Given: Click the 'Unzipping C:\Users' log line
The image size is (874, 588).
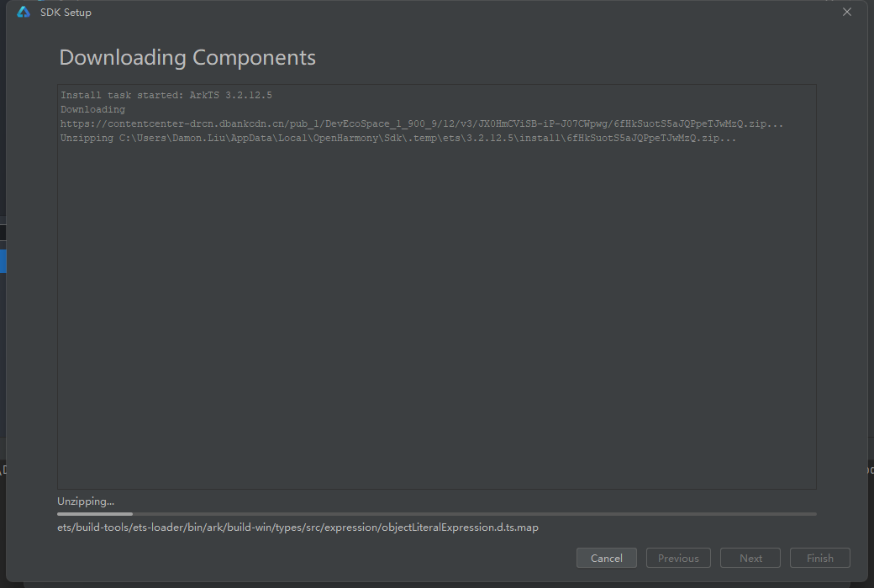Looking at the screenshot, I should [398, 138].
